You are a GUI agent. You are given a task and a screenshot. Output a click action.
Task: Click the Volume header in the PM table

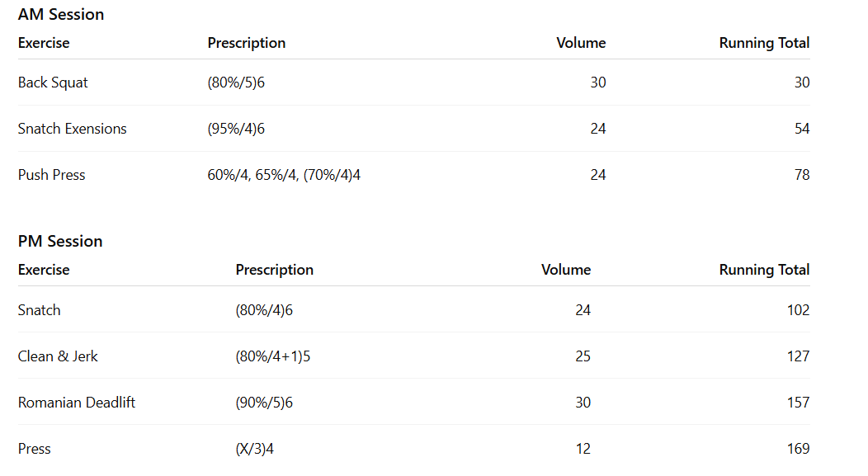(x=566, y=270)
